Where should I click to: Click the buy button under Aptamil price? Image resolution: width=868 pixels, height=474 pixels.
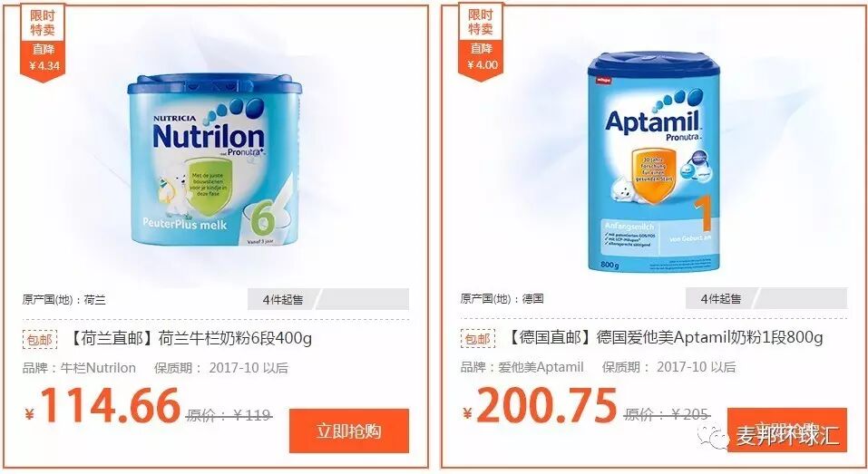click(x=786, y=430)
